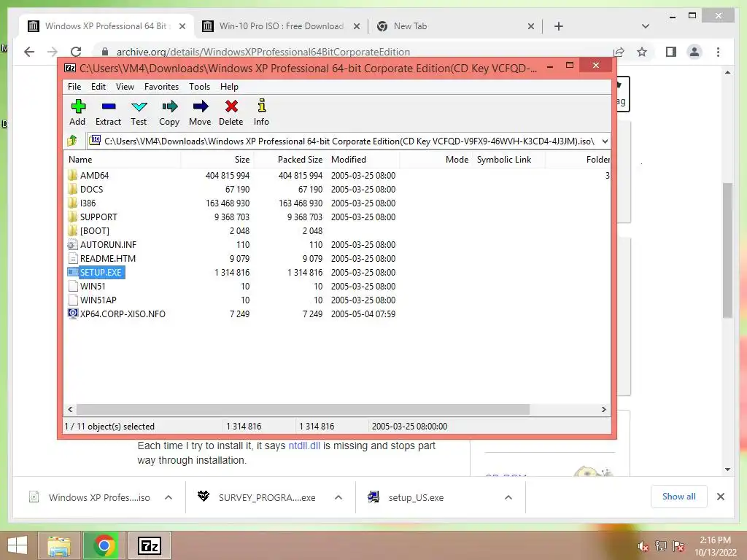Image resolution: width=747 pixels, height=560 pixels.
Task: Open the ntdll.dll link
Action: pos(304,446)
